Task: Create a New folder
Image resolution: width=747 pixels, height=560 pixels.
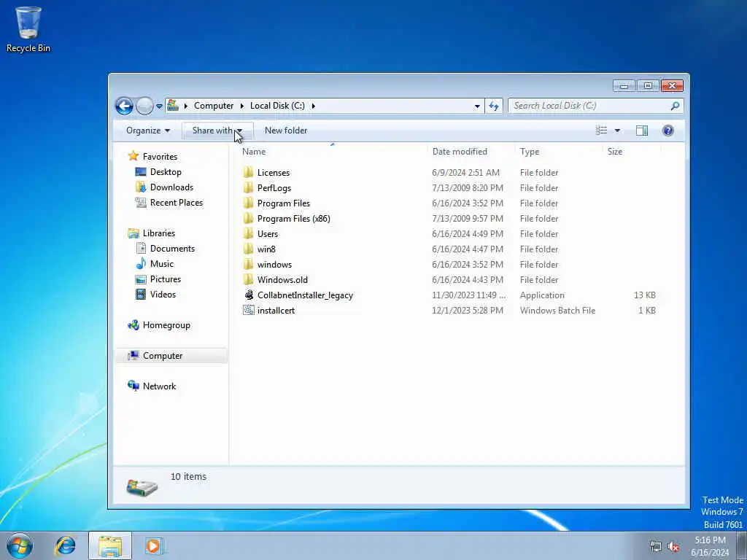Action: click(286, 131)
